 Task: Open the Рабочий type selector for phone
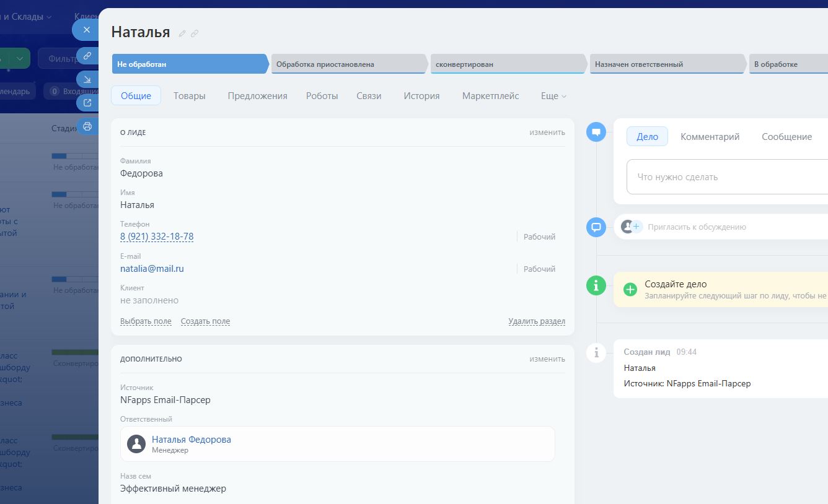click(539, 237)
